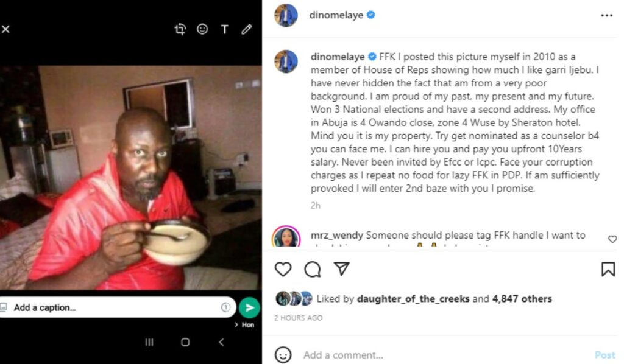Send the image with green arrow
Screen dimensions: 624x364
[x=249, y=307]
